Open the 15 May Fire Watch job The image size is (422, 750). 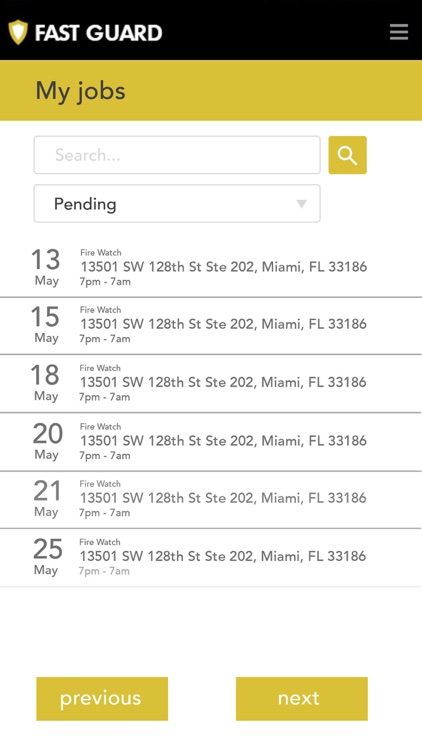(211, 326)
